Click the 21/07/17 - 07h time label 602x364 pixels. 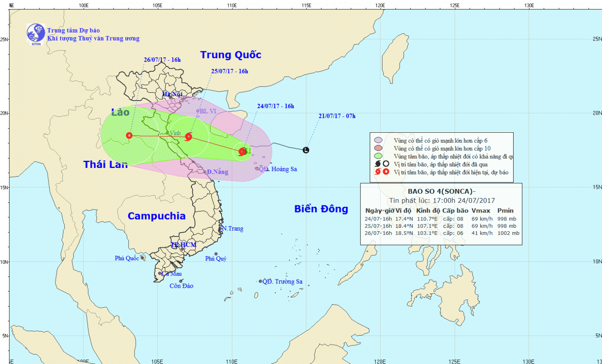coord(337,116)
